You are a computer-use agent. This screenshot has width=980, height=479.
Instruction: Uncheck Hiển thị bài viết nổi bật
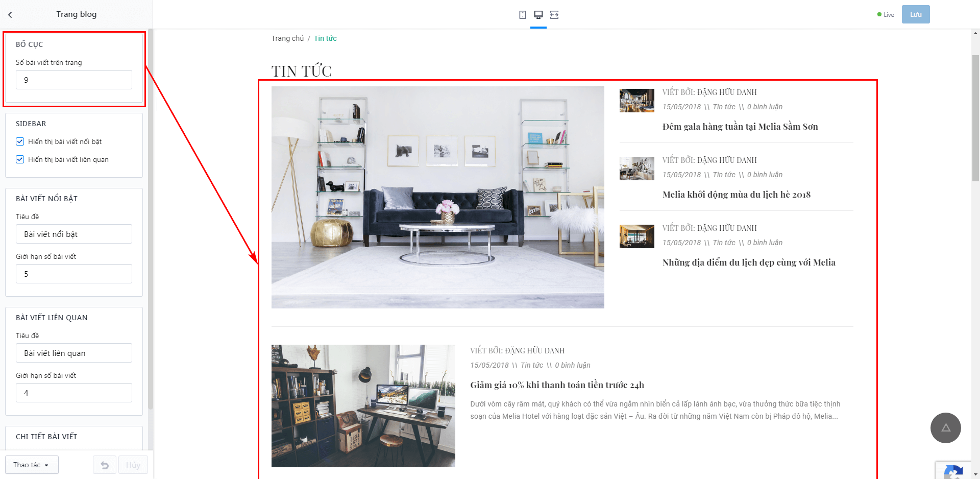(x=20, y=141)
